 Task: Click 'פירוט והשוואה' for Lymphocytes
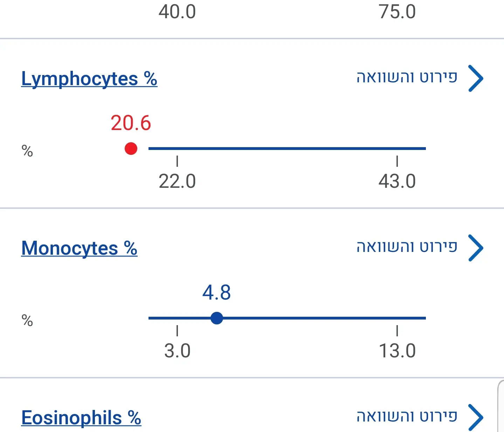[407, 77]
